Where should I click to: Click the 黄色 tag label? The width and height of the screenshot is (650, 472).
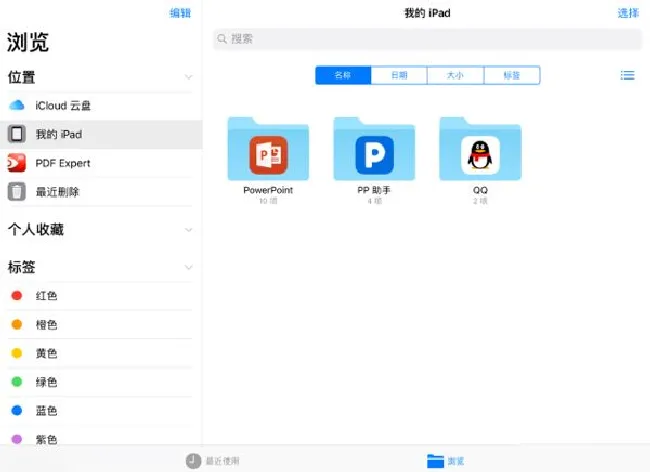tap(46, 353)
